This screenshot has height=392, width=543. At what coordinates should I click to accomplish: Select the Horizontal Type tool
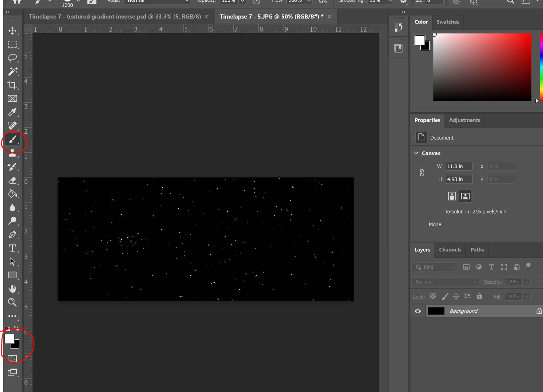[12, 248]
